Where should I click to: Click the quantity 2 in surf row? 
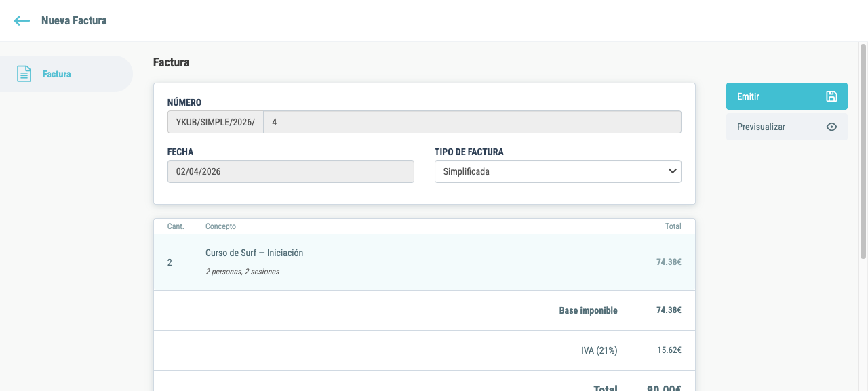pos(170,262)
